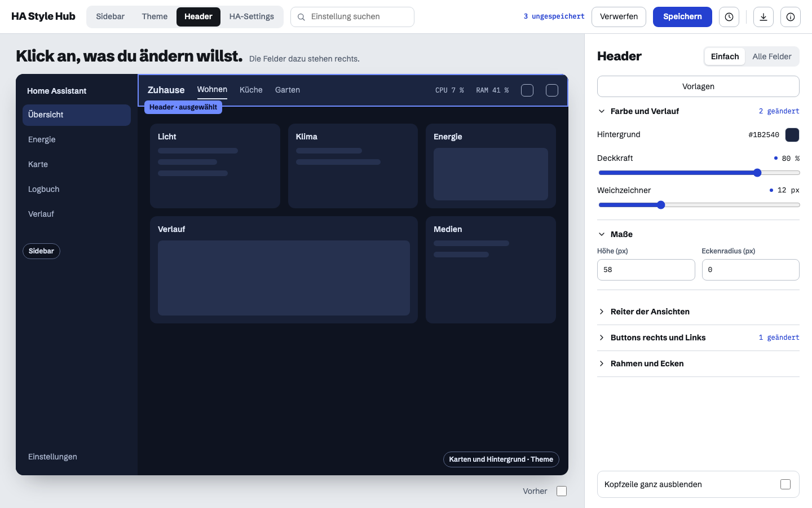This screenshot has width=812, height=508.
Task: Click the Weichzeichner slider handle
Action: (661, 205)
